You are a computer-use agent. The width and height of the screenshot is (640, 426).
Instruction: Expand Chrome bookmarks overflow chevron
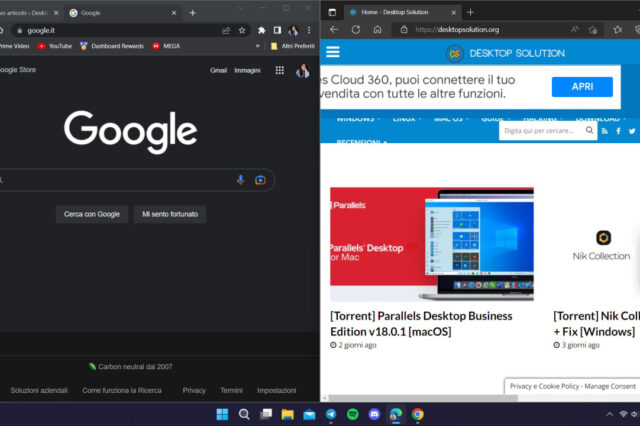[258, 46]
